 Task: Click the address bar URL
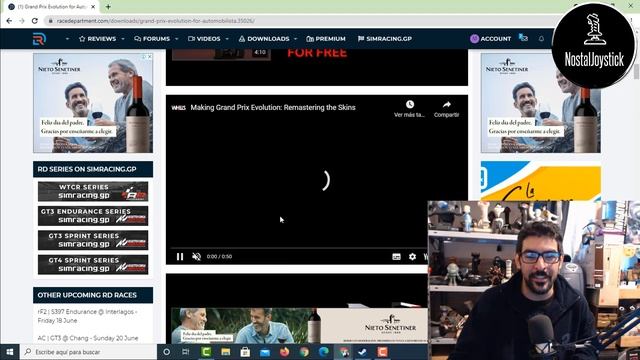[155, 21]
